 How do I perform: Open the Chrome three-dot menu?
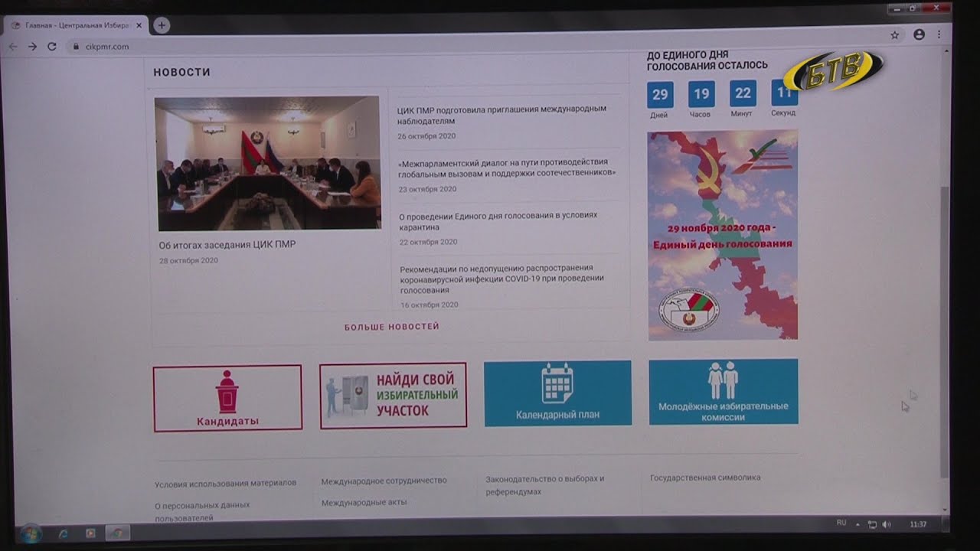pos(939,35)
